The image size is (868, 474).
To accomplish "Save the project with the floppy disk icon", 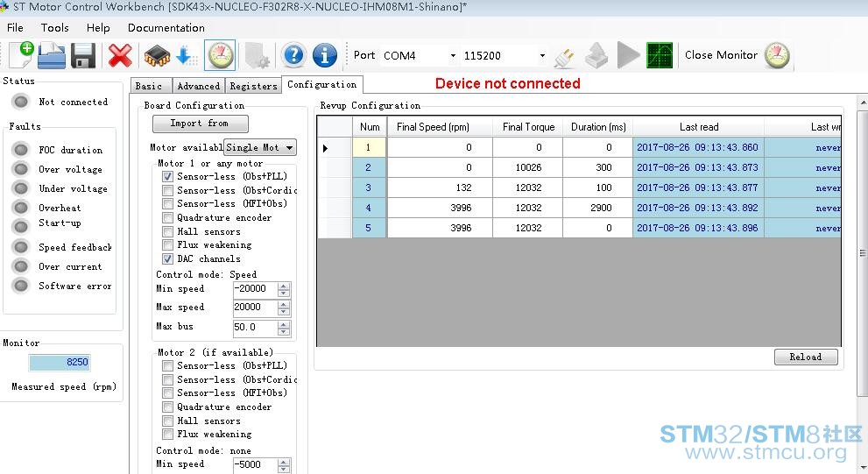I will pyautogui.click(x=83, y=56).
